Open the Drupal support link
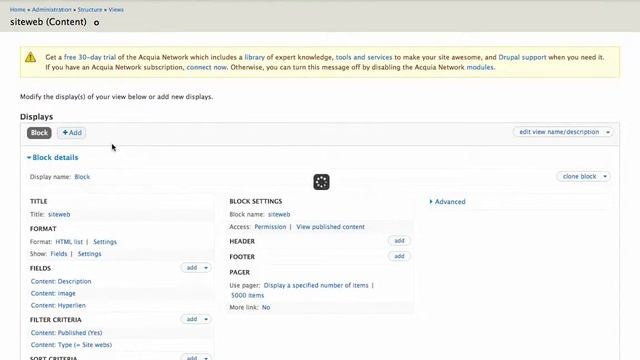640x360 pixels. coord(522,57)
